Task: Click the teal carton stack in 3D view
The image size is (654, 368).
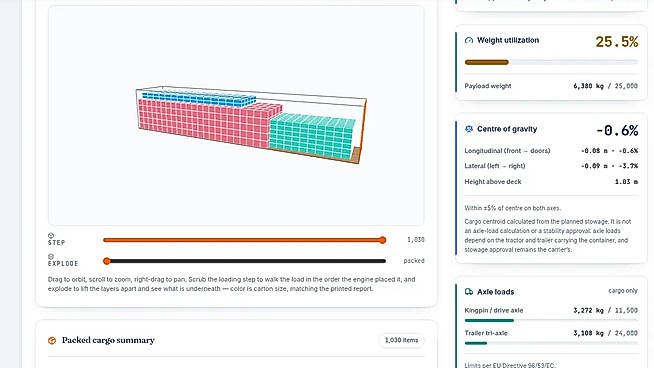Action: click(312, 136)
